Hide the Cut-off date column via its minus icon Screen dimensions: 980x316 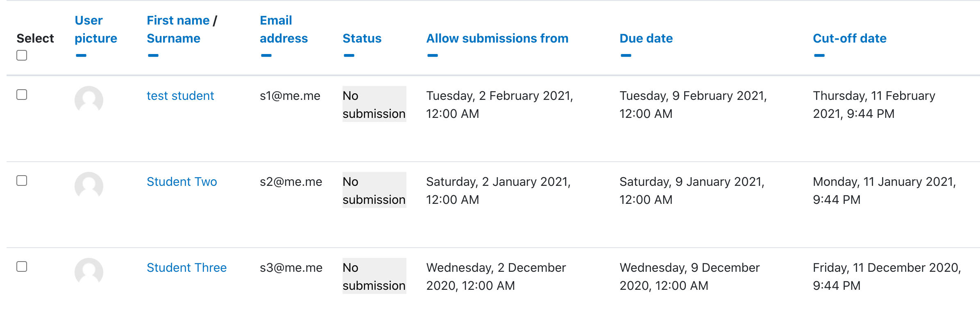819,55
